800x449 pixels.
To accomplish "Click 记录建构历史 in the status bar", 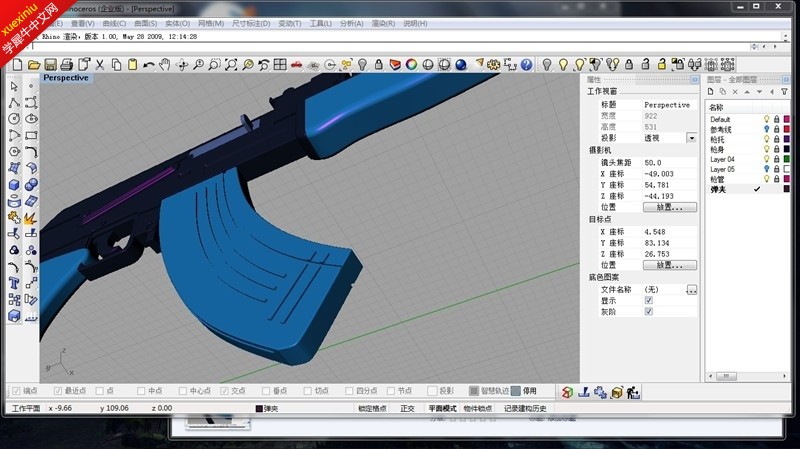I will pyautogui.click(x=525, y=408).
